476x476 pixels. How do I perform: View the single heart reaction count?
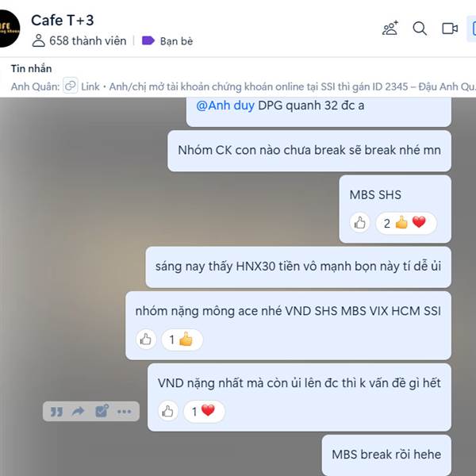(x=204, y=411)
